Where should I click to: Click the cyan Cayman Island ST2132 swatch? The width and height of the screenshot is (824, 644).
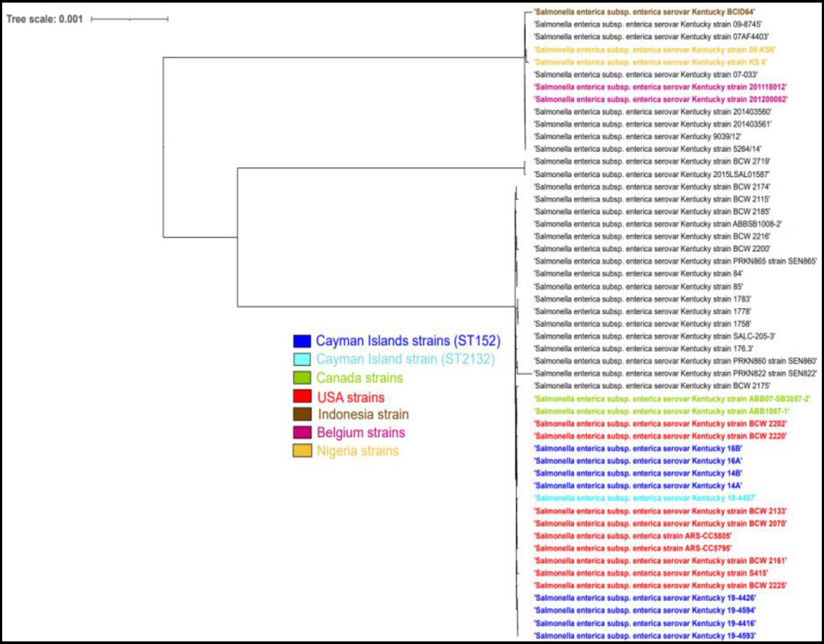pos(302,359)
